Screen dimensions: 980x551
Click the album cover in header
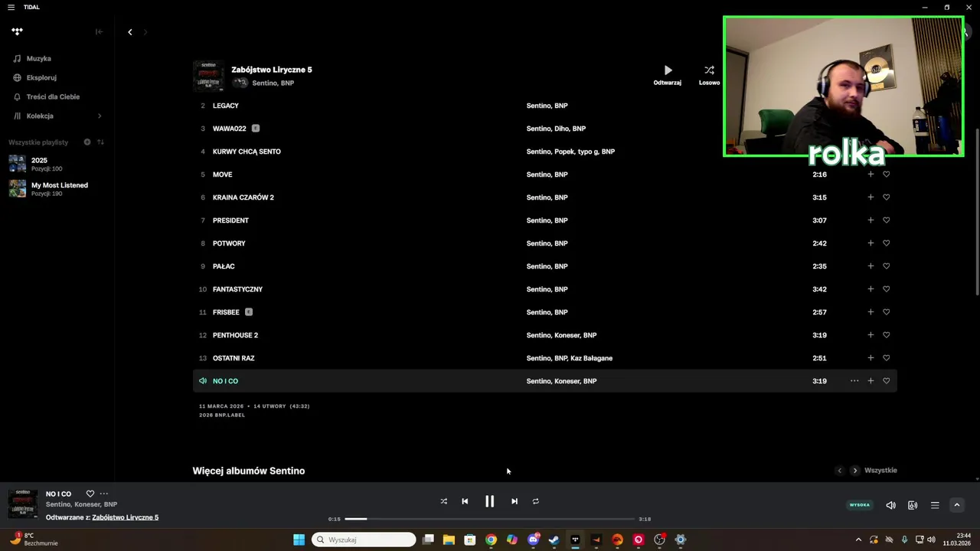pos(208,76)
